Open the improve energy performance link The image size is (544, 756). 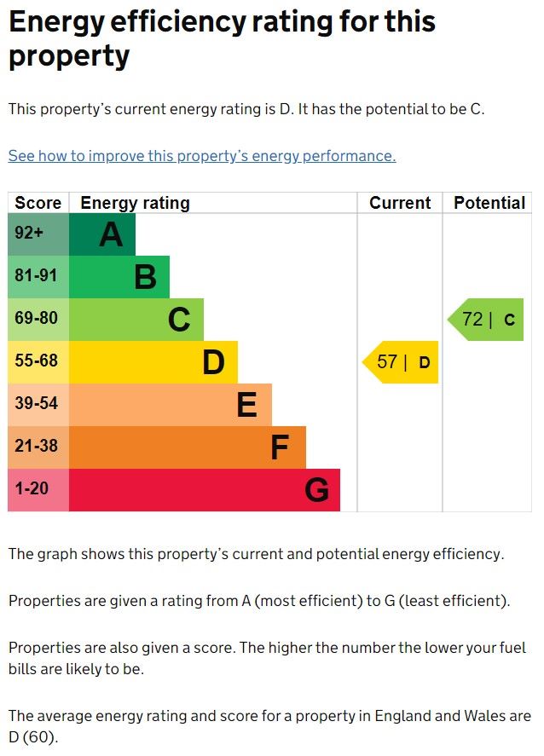click(x=202, y=156)
